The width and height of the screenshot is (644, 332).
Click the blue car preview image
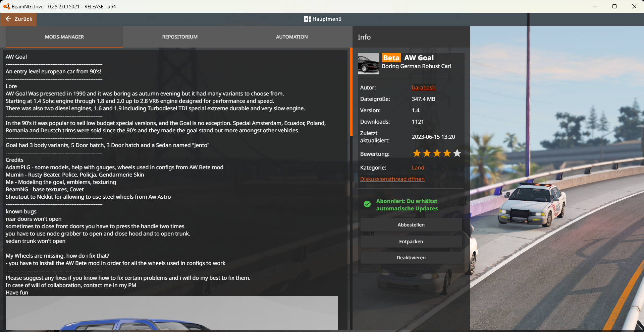coord(172,313)
